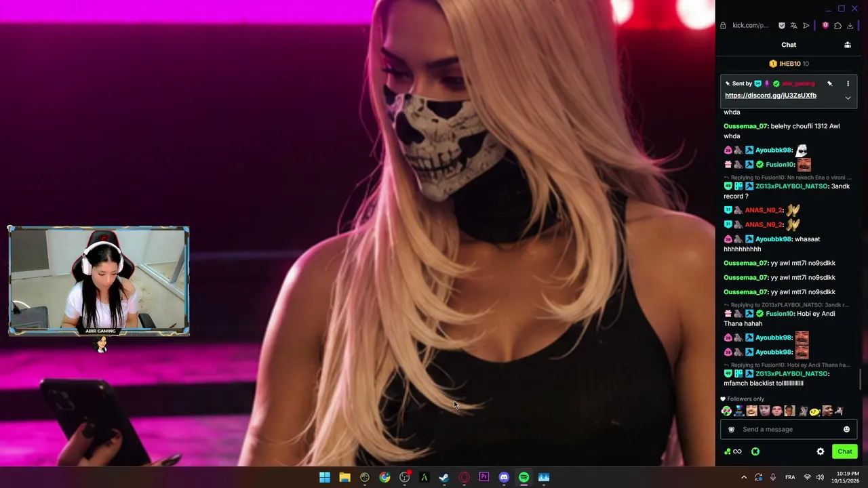
Task: Click username ZG13xPLAYBOI_NATSO on blacklist message
Action: coord(792,373)
